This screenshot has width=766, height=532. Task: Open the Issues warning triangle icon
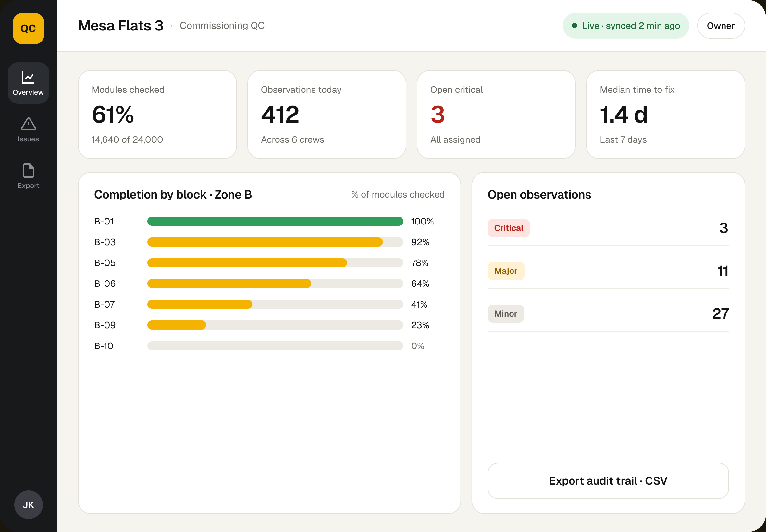(28, 124)
